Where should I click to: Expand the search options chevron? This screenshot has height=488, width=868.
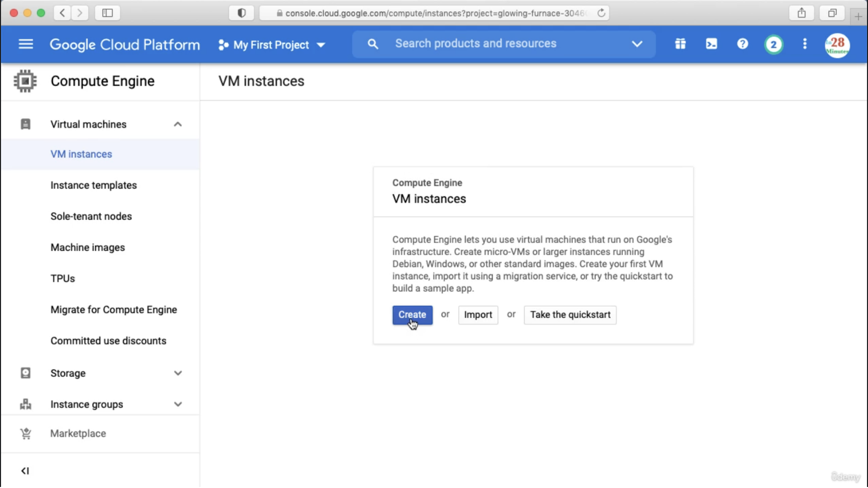pyautogui.click(x=637, y=44)
